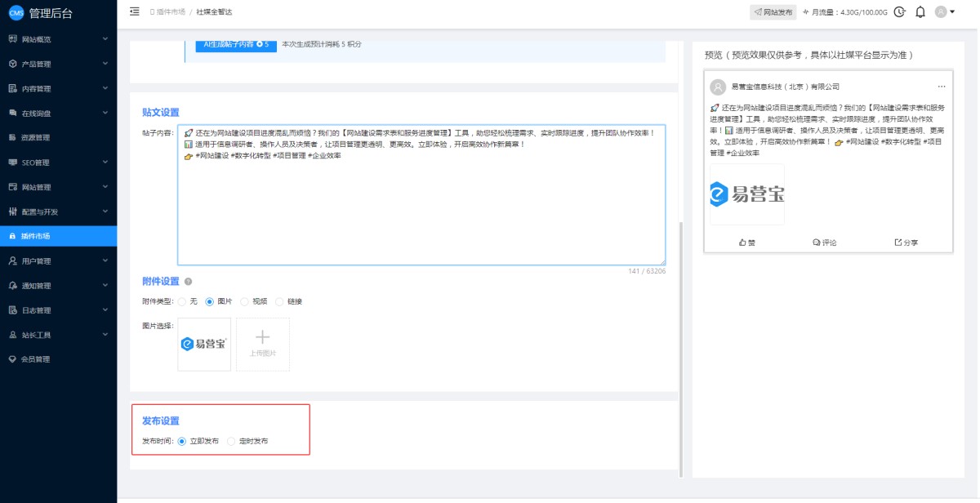Viewport: 980px width, 503px height.
Task: Click the 通知管理 bell icon in sidebar
Action: [x=13, y=285]
